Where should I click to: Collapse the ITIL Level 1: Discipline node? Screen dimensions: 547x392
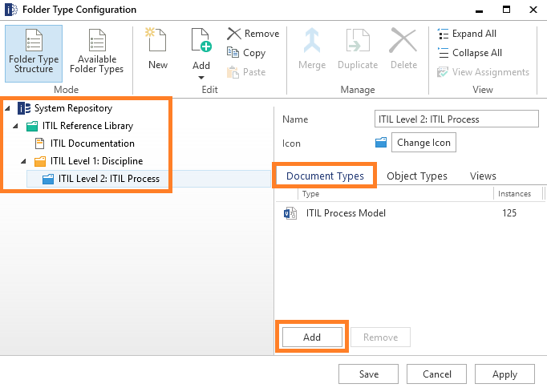pos(23,161)
